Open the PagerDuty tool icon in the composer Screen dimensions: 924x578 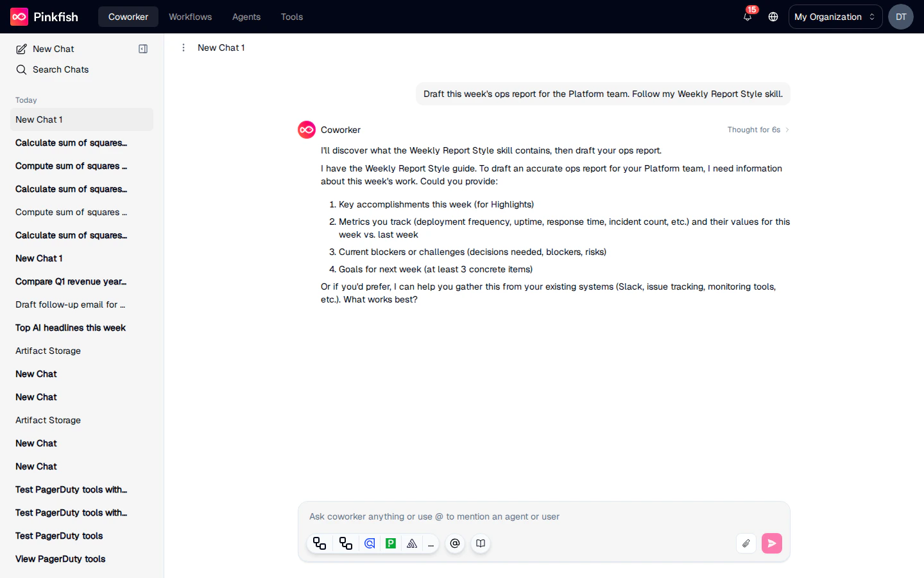pos(391,543)
